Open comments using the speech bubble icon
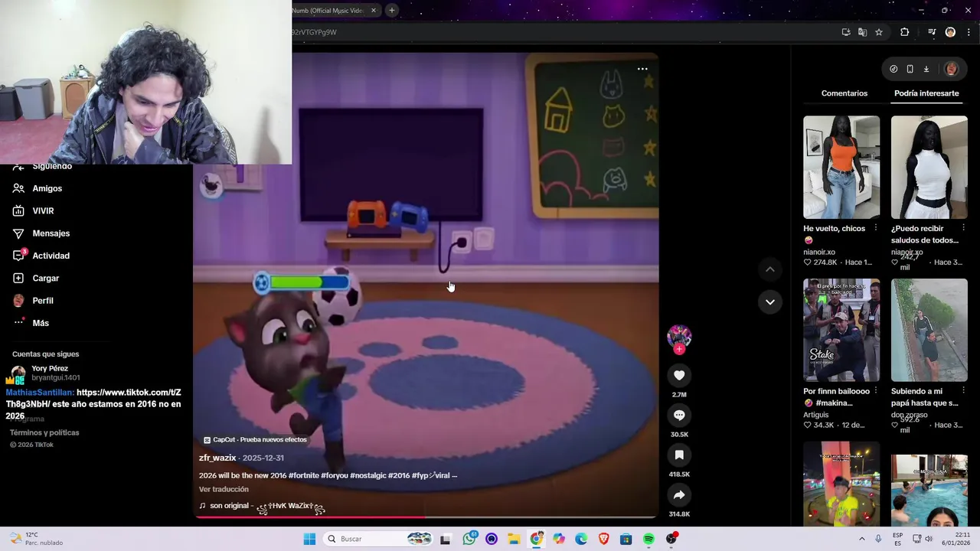The image size is (980, 551). point(679,415)
